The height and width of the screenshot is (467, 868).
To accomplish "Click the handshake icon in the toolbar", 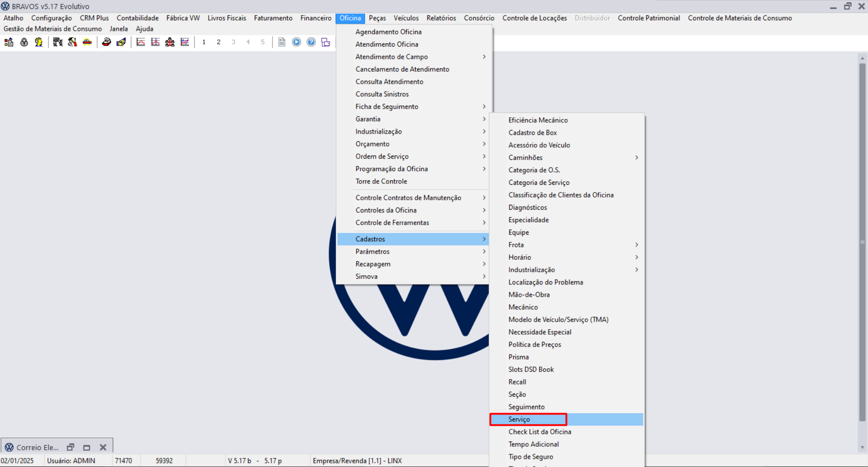I will (x=121, y=42).
